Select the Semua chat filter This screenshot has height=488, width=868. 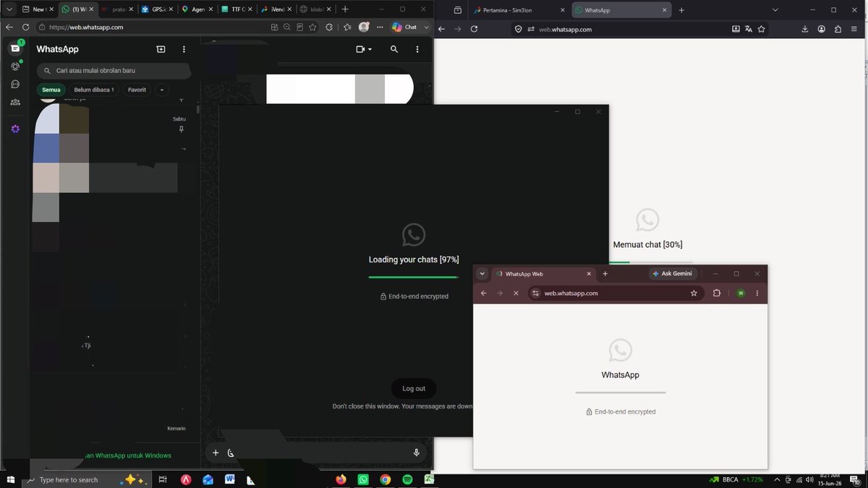click(x=51, y=90)
